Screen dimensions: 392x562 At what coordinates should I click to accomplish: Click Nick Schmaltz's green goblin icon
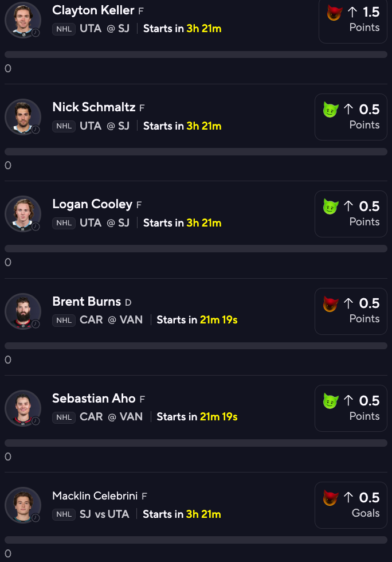point(330,110)
